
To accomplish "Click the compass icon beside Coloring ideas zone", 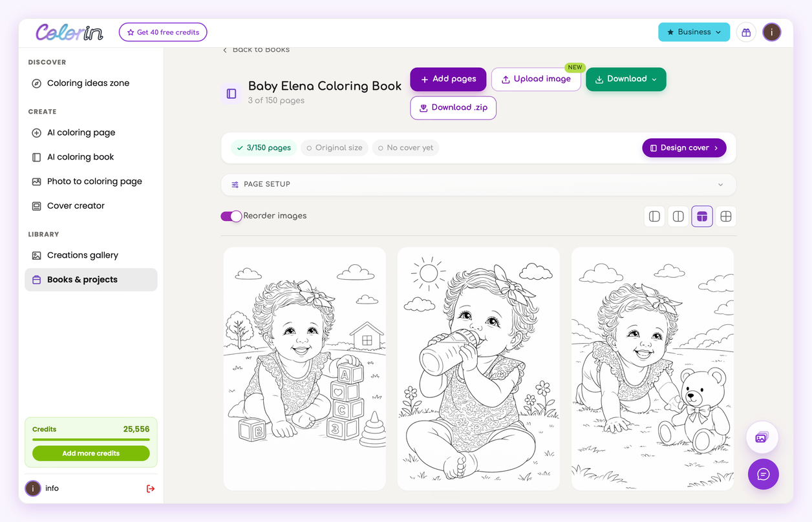I will click(37, 83).
